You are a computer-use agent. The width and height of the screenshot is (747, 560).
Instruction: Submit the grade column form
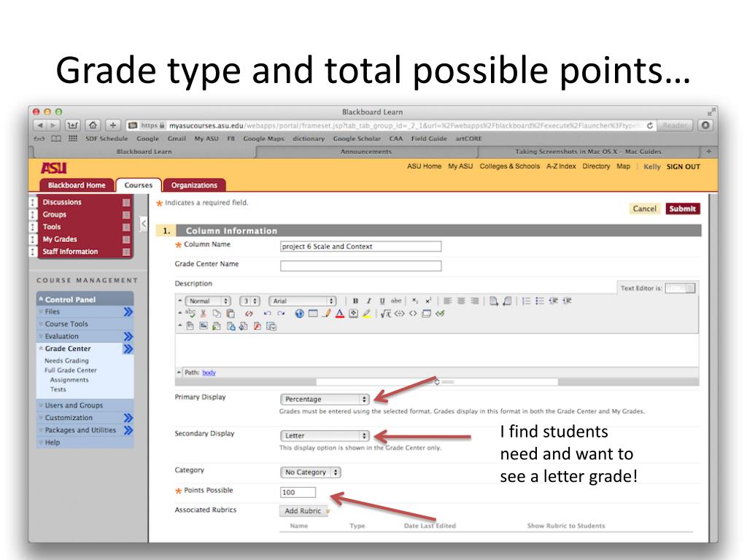pos(683,209)
